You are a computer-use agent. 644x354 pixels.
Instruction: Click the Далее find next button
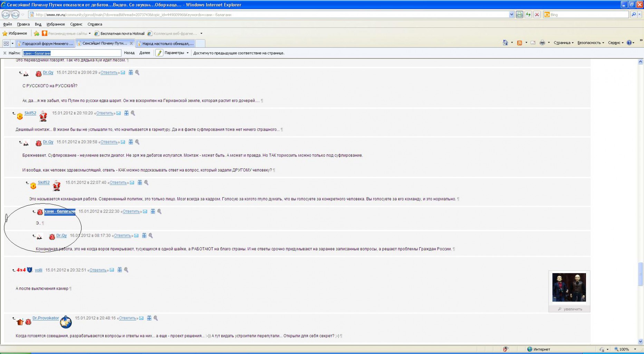pos(145,53)
